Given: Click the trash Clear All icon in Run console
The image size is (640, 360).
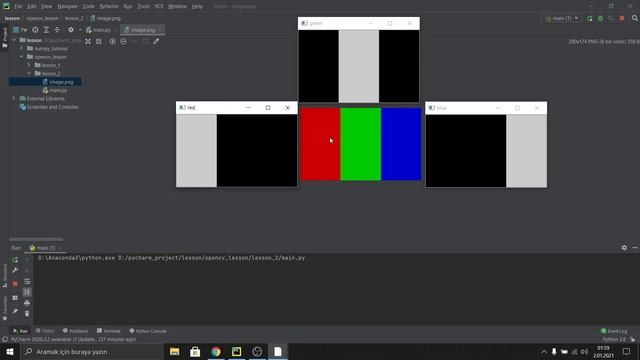Looking at the screenshot, I should [x=27, y=313].
